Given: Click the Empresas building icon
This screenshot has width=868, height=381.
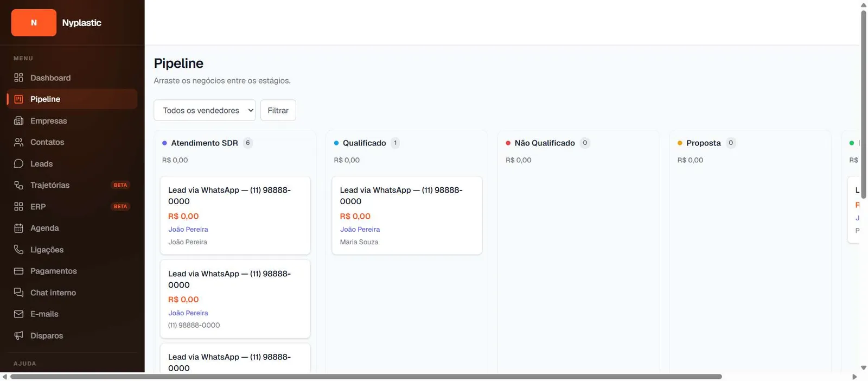Looking at the screenshot, I should click(18, 120).
